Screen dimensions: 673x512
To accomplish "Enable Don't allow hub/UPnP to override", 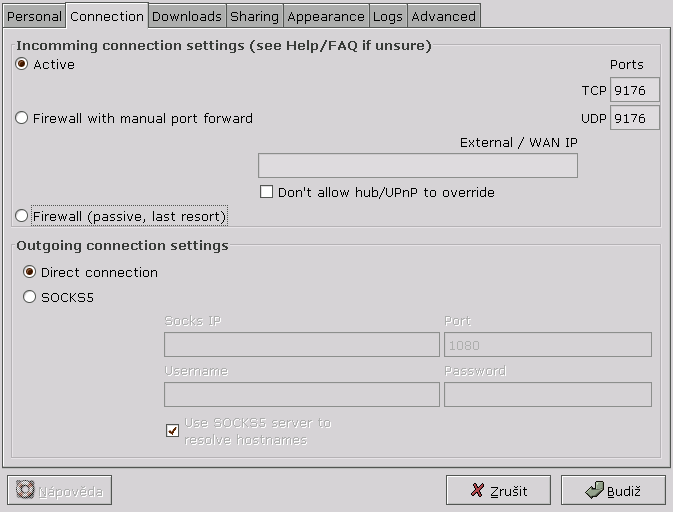I will (266, 192).
